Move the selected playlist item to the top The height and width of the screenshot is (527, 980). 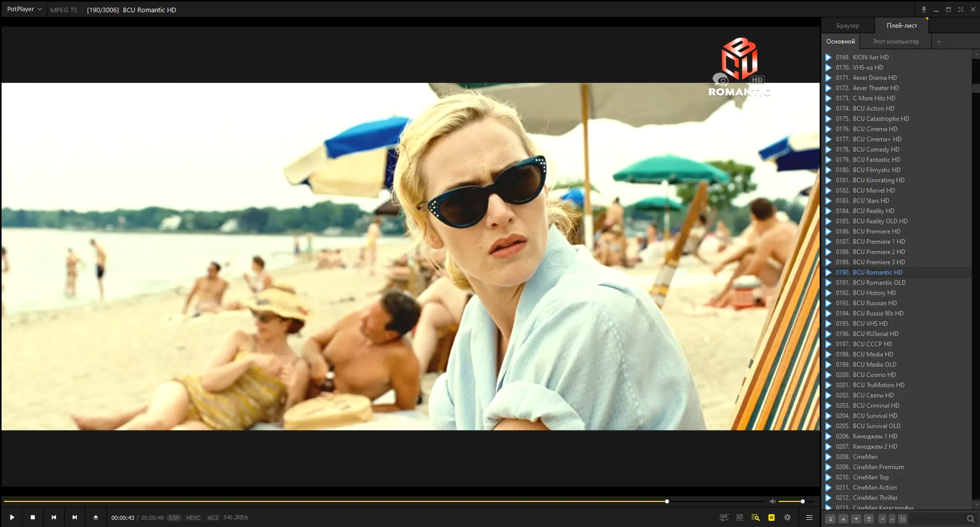(831, 519)
